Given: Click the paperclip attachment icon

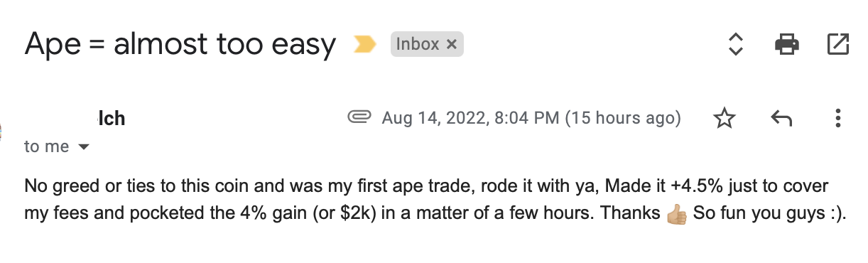Looking at the screenshot, I should coord(359,117).
